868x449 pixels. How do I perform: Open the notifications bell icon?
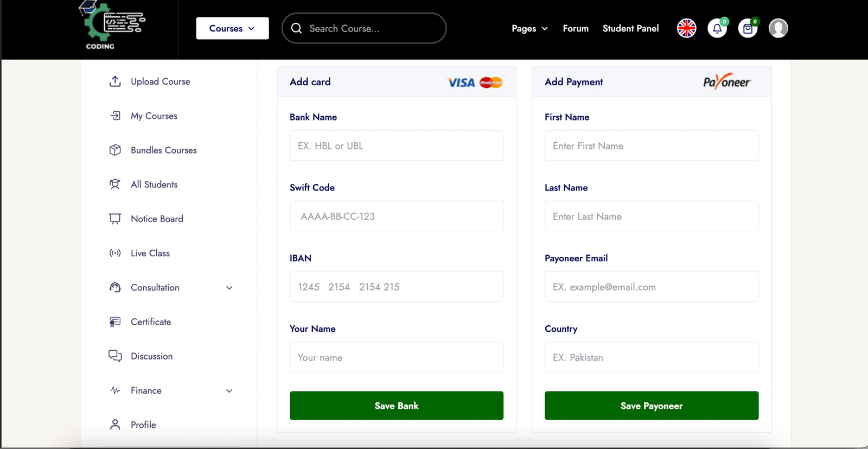pos(717,28)
